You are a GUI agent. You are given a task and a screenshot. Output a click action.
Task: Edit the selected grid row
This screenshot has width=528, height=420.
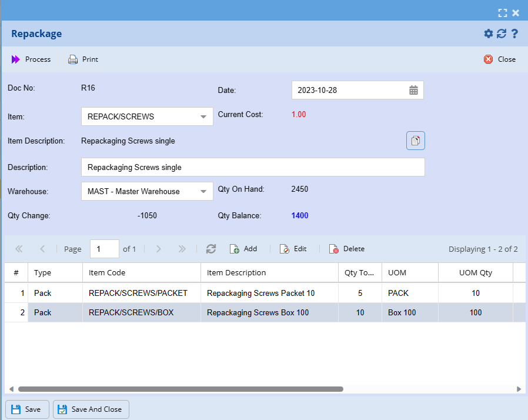(293, 249)
